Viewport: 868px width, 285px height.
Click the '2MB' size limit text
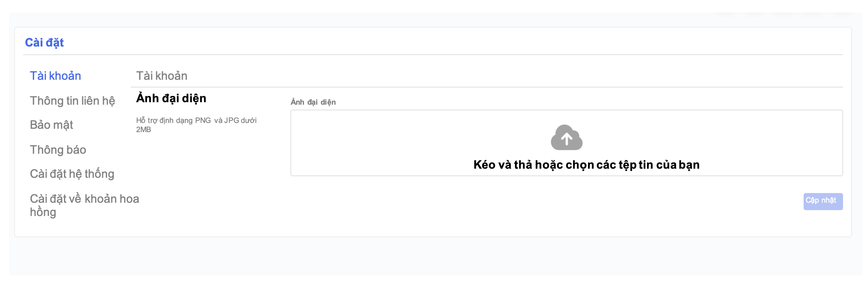pos(144,130)
